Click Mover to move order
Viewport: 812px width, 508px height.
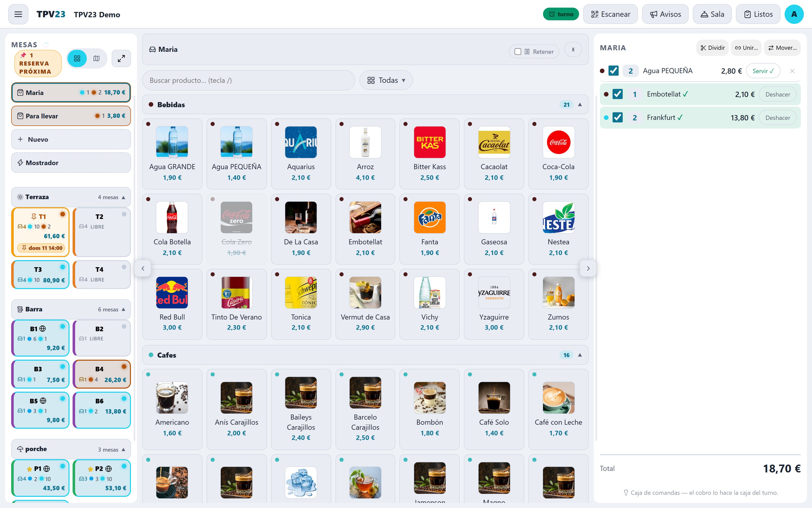782,48
